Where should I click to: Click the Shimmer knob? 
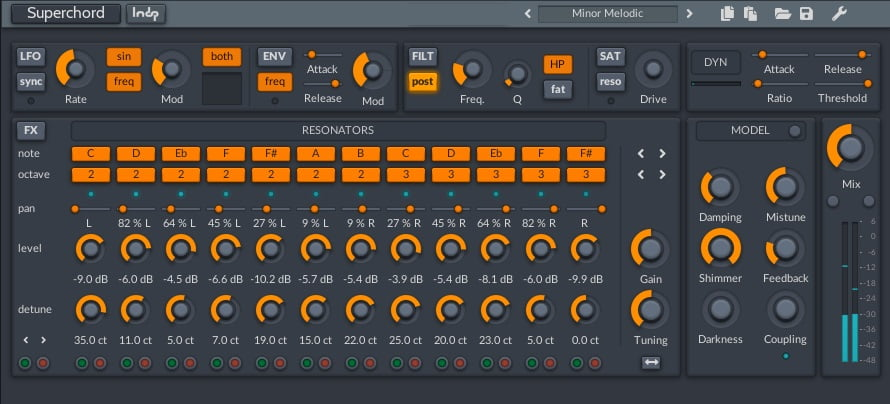720,247
